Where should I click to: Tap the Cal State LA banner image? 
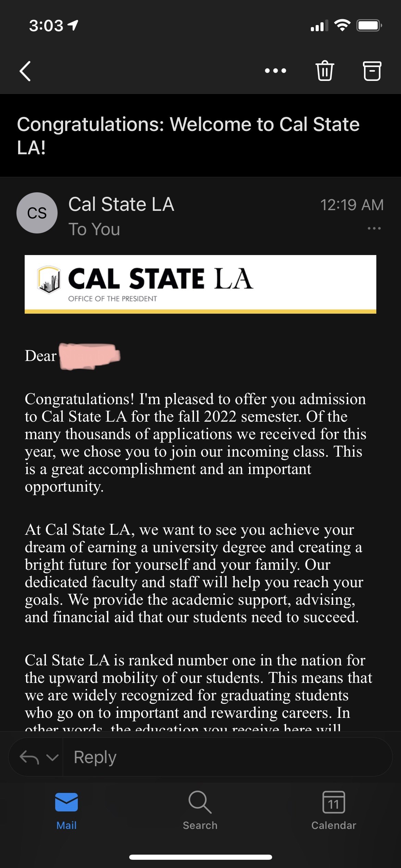tap(200, 284)
